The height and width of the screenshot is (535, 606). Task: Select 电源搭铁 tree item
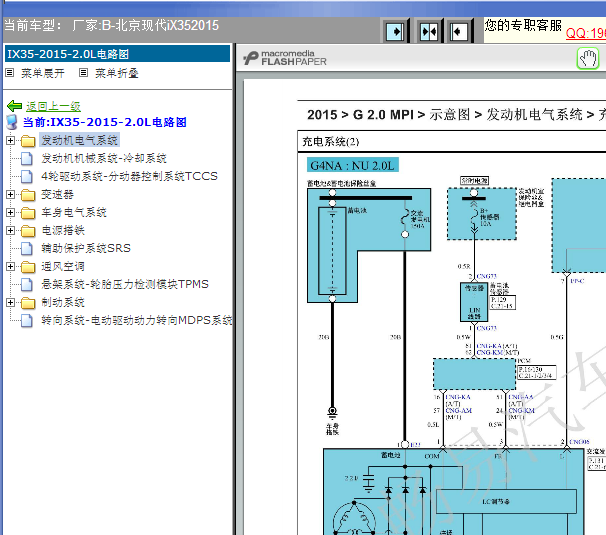pyautogui.click(x=63, y=230)
